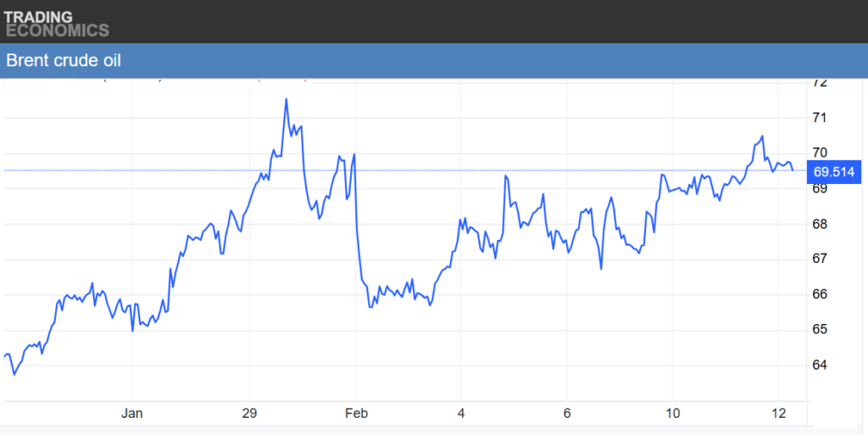This screenshot has height=435, width=868.
Task: Click the 68 price axis label
Action: point(820,224)
